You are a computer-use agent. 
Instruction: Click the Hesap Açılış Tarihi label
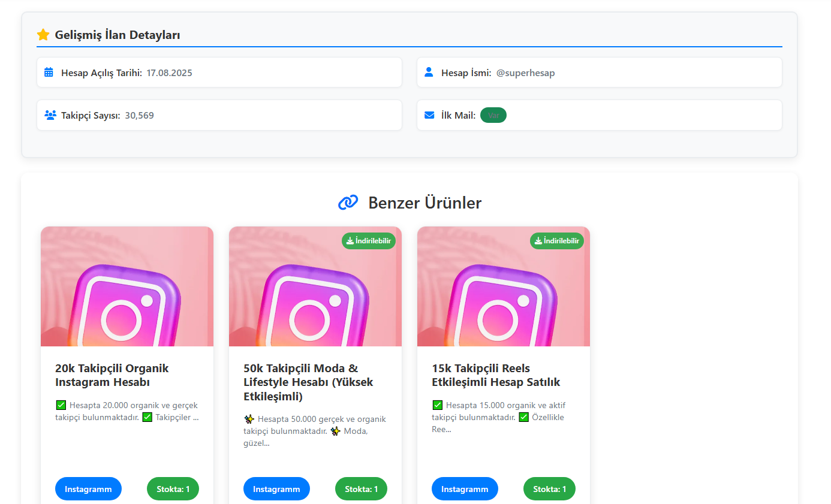(102, 73)
